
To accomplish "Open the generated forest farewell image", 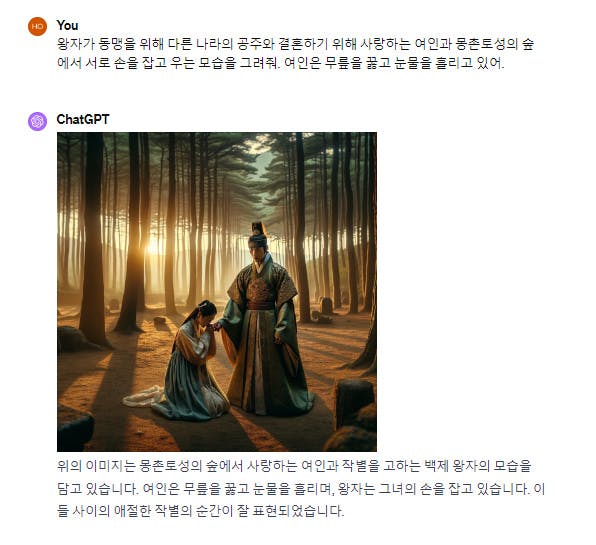I will tap(217, 292).
